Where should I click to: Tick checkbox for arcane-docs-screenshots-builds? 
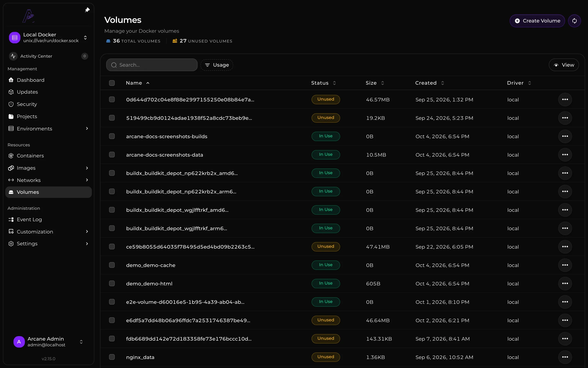[112, 136]
